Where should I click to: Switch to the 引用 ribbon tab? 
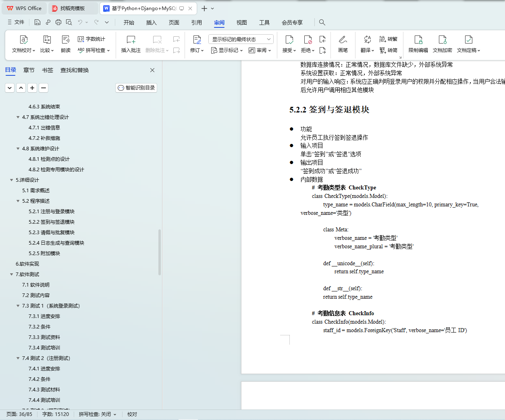tap(197, 23)
